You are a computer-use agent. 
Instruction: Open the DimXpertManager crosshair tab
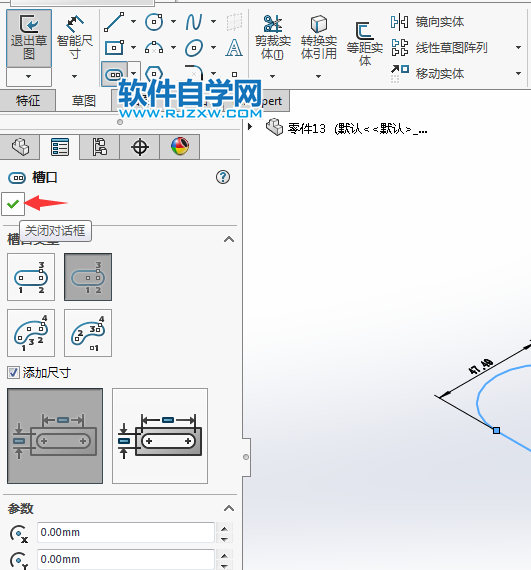140,147
